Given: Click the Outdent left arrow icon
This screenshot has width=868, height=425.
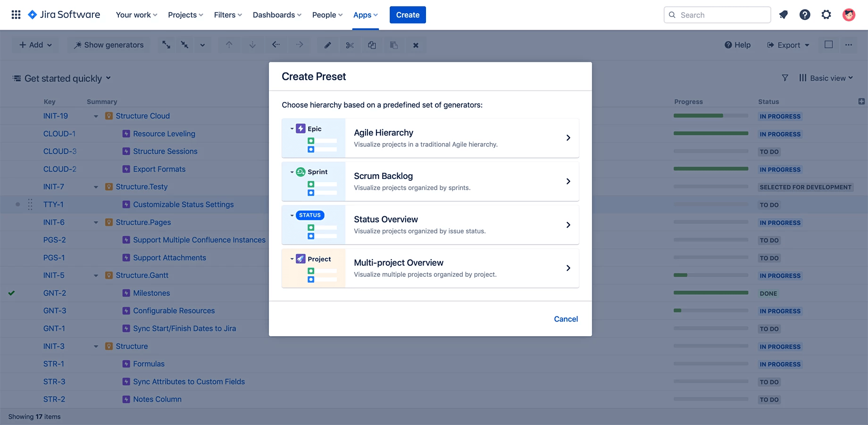Looking at the screenshot, I should pos(276,45).
